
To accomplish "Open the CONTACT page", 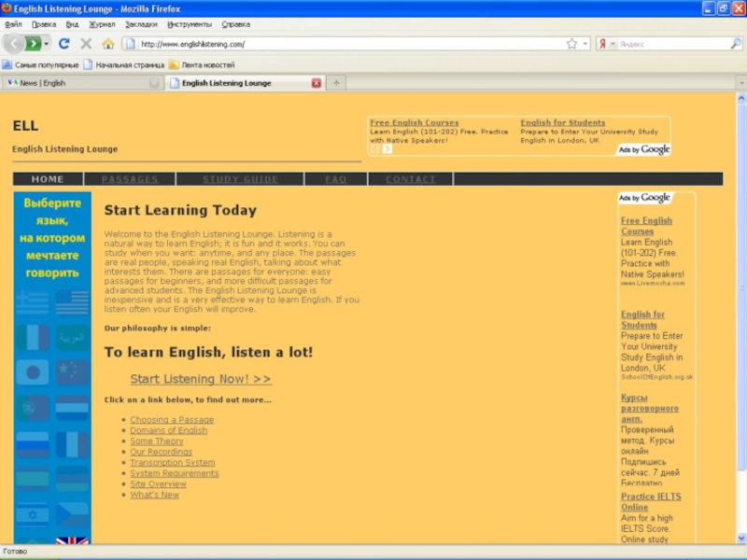I will [x=410, y=179].
